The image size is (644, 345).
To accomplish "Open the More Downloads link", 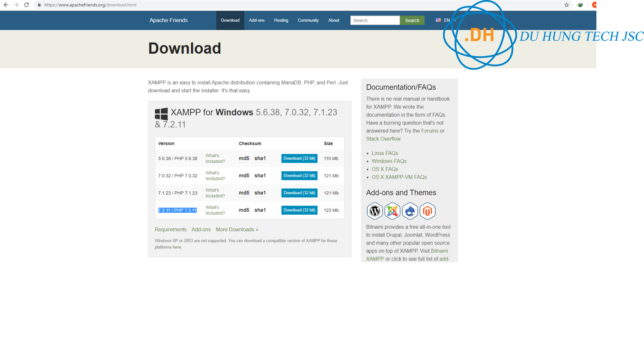I will (x=237, y=230).
